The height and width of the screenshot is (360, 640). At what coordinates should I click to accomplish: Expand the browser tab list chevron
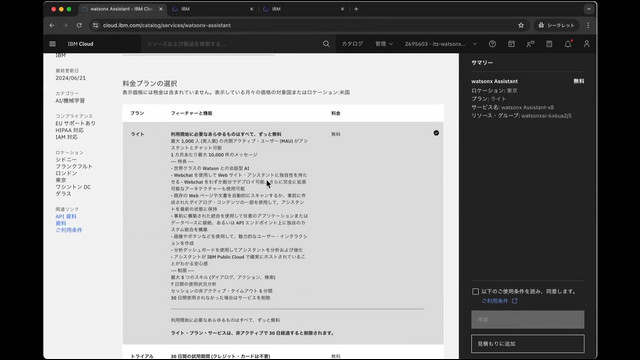(x=589, y=9)
